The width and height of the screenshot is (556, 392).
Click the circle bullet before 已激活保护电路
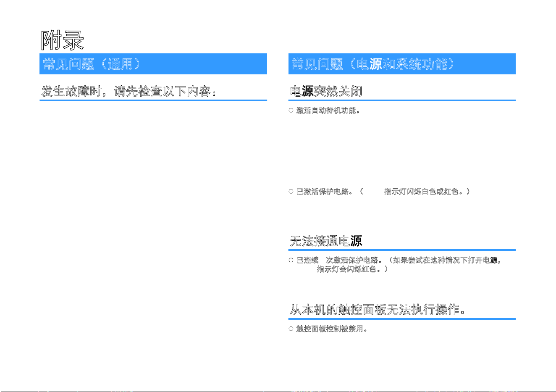click(291, 192)
